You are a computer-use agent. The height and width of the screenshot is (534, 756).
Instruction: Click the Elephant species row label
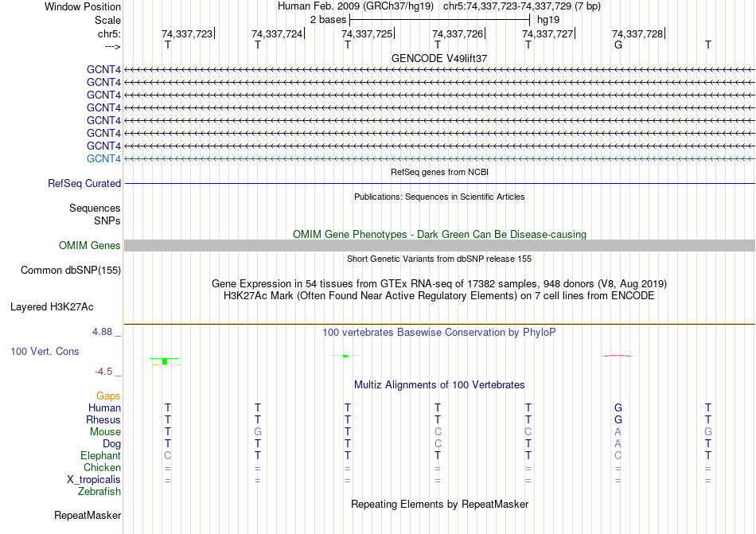coord(101,455)
